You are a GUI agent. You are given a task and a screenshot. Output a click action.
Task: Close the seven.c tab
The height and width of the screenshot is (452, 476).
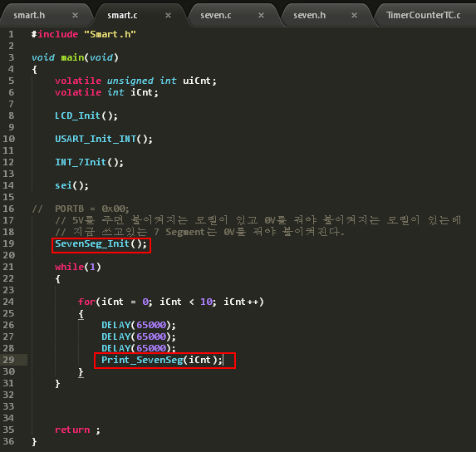tap(261, 15)
